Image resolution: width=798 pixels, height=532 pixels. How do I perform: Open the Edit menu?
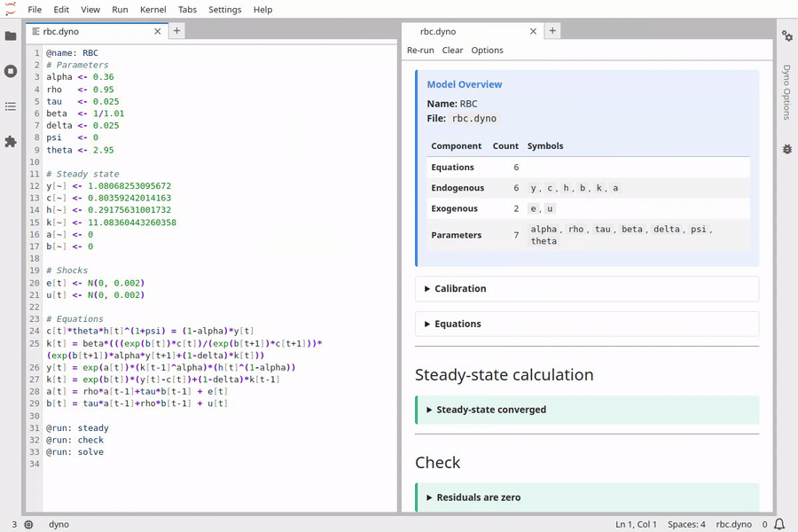[x=61, y=10]
